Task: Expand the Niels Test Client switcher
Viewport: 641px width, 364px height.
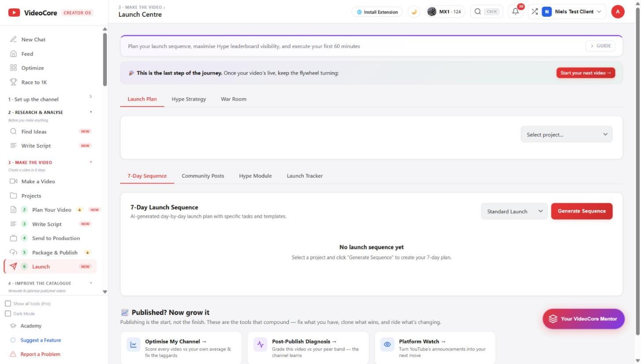Action: (567, 12)
